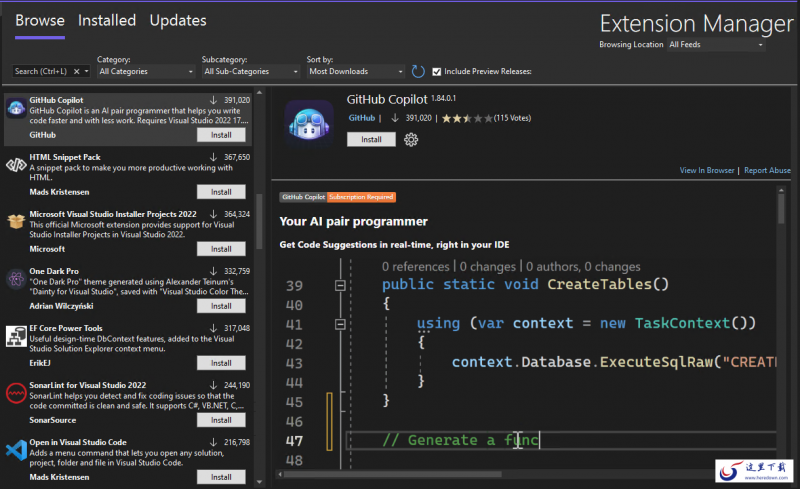Open View In Browser link
Viewport: 800px width, 489px height.
coord(707,170)
